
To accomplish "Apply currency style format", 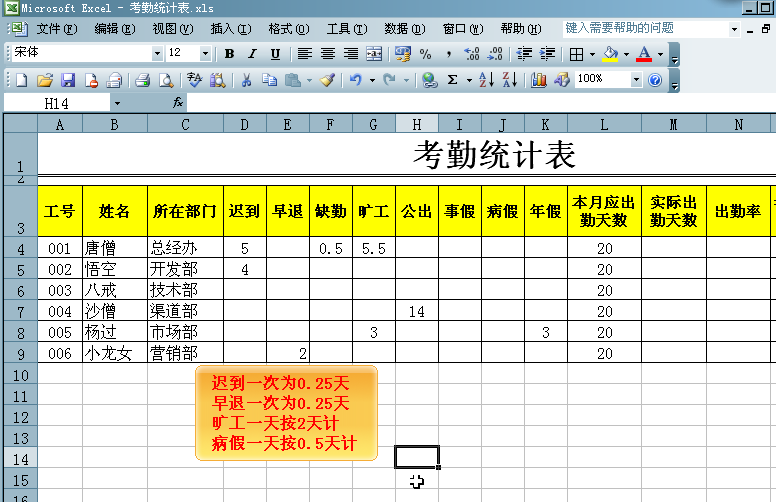I will 403,54.
